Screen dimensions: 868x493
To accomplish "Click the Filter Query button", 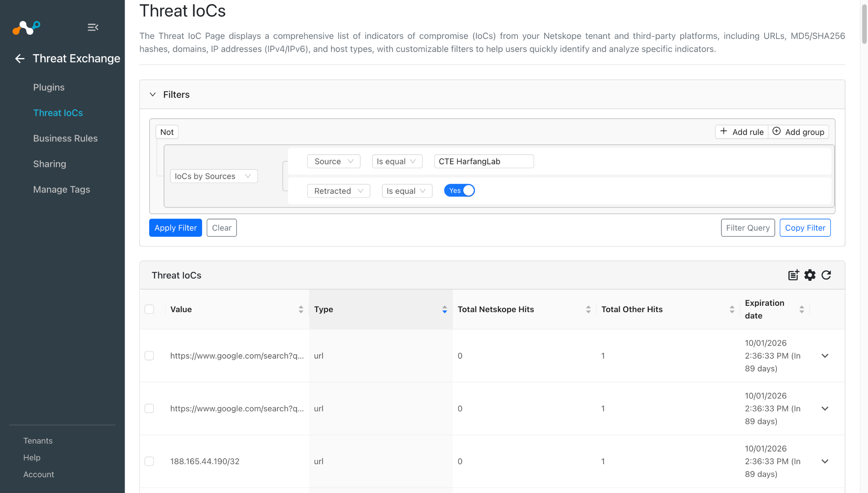I will click(x=748, y=228).
